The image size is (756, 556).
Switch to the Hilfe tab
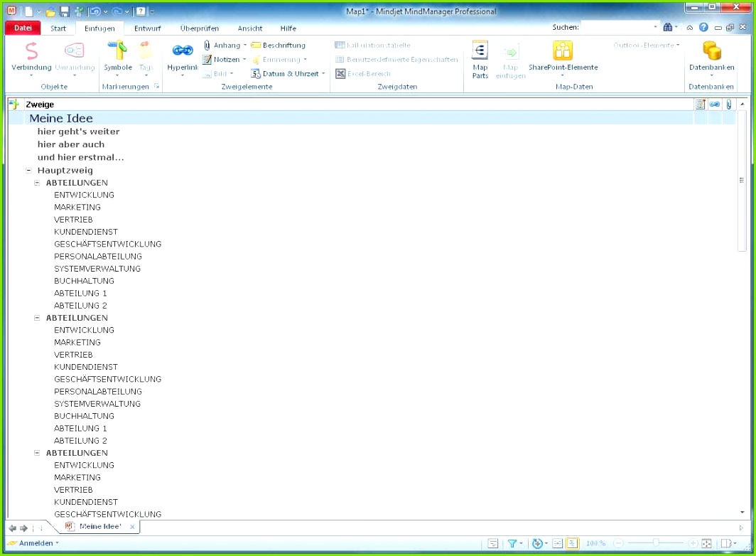[288, 28]
